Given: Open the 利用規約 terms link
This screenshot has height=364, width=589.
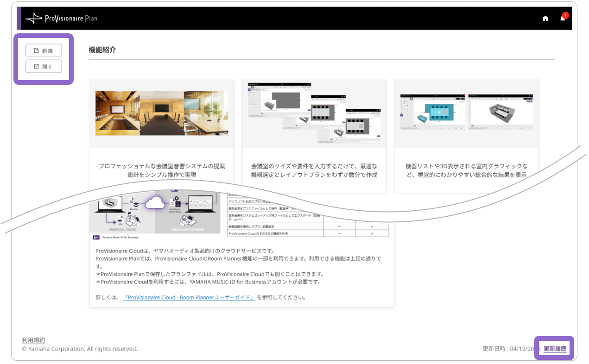Looking at the screenshot, I should (x=33, y=340).
